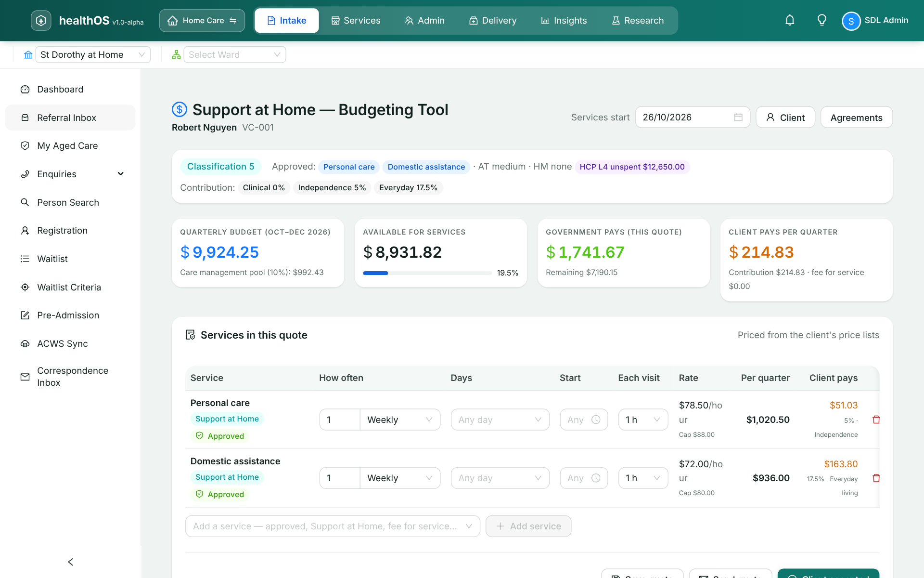Collapse the sidebar with the arrow
The height and width of the screenshot is (578, 924).
[70, 562]
